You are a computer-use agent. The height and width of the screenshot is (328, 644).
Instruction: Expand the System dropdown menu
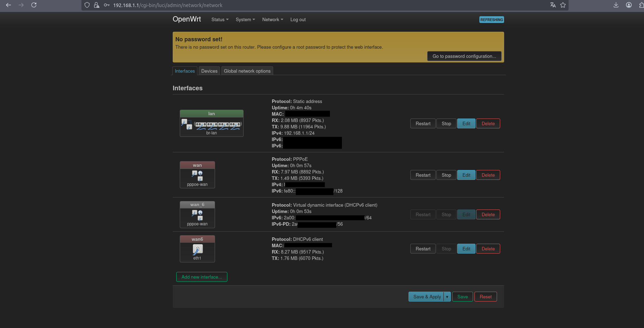tap(245, 20)
